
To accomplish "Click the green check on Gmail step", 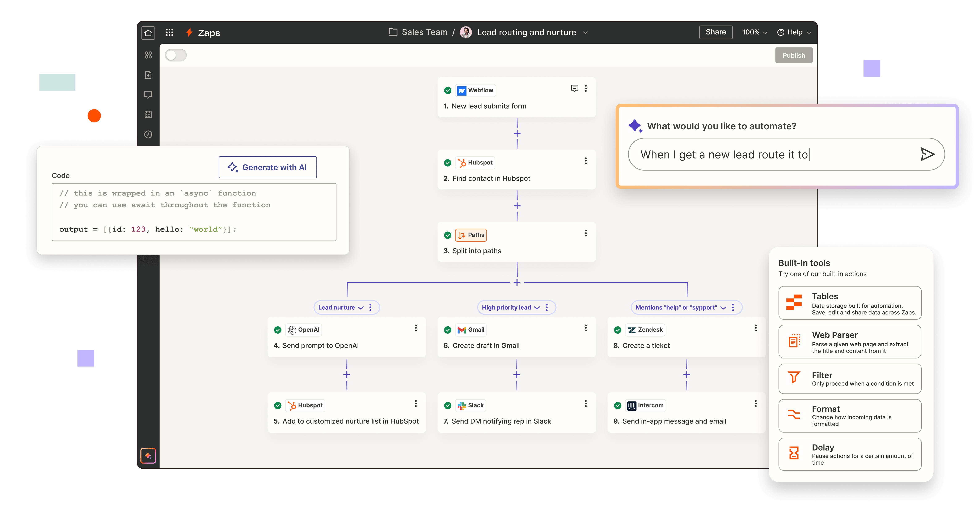I will (447, 330).
